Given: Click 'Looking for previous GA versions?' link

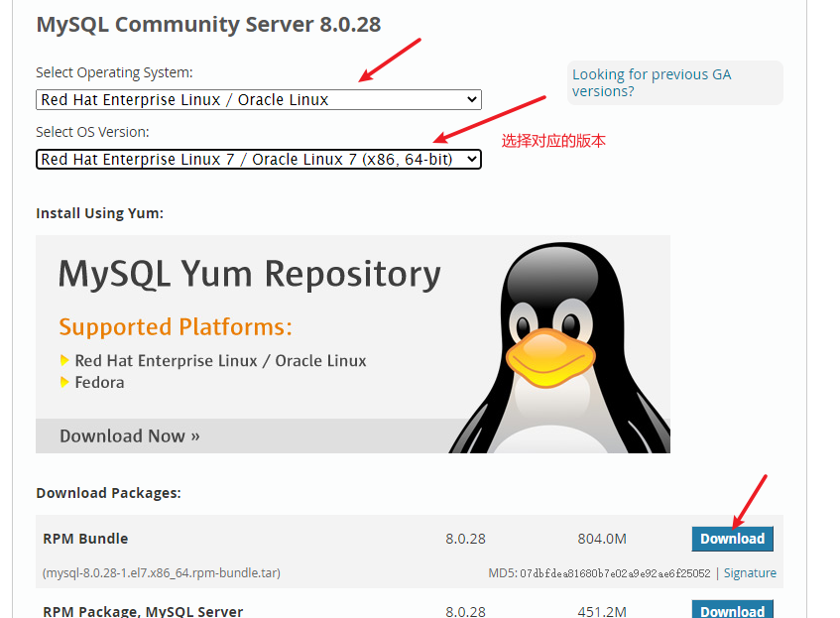Looking at the screenshot, I should (652, 82).
